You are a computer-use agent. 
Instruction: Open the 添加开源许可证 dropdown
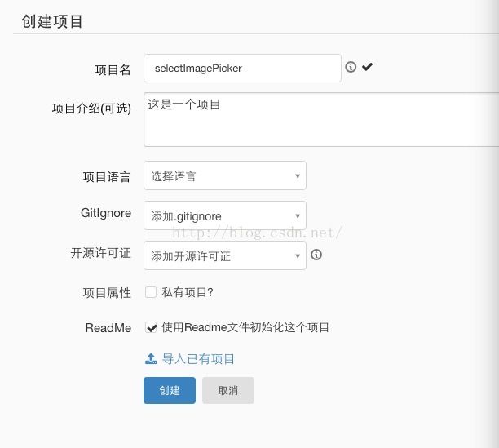click(x=225, y=255)
